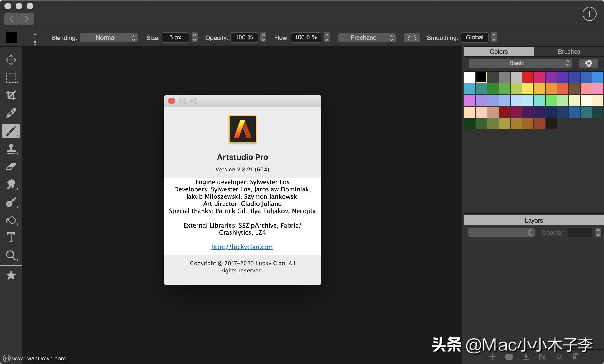Click the Opacity 100 % field
604x364 pixels.
point(244,37)
